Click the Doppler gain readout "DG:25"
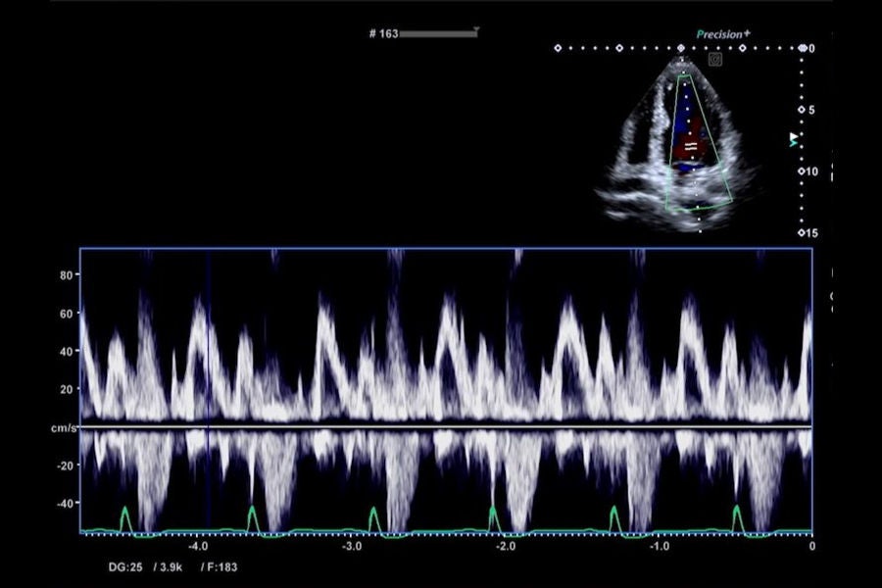Viewport: 882px width, 588px height. click(125, 567)
